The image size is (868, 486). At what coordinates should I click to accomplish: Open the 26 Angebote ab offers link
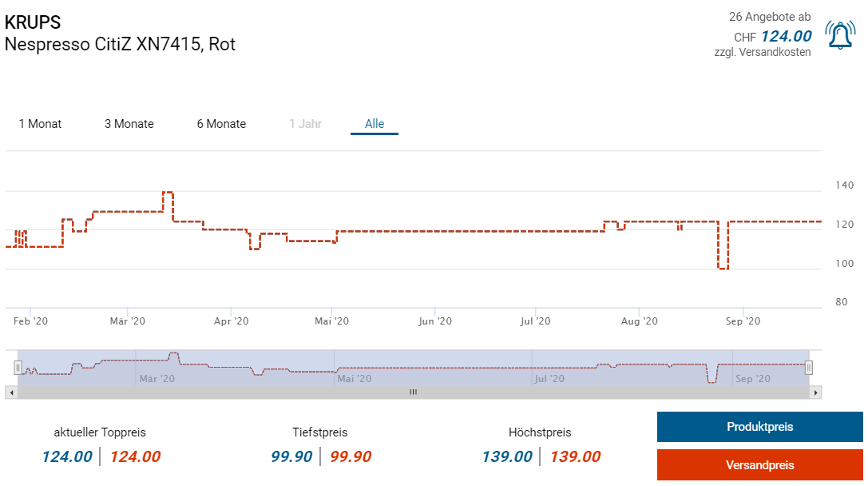(x=769, y=17)
